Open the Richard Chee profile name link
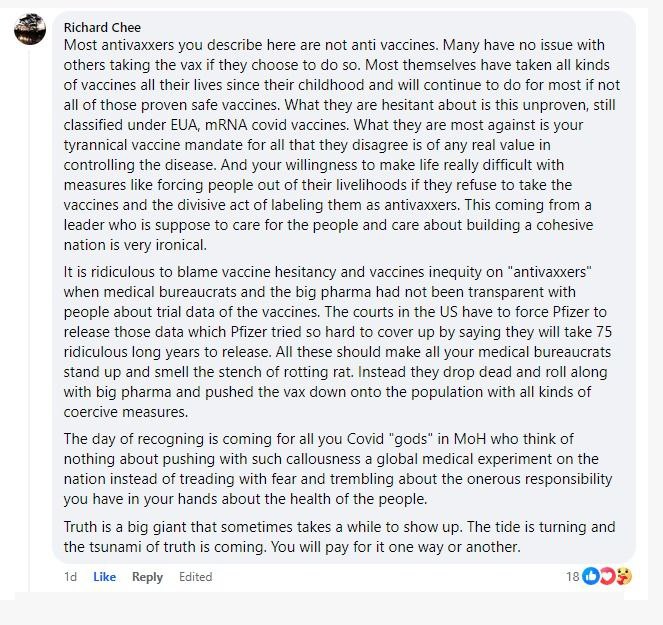Viewport: 663px width, 625px height. tap(102, 27)
